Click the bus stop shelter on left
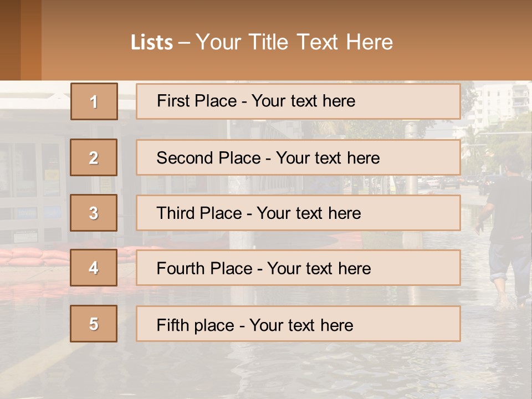 [33, 183]
